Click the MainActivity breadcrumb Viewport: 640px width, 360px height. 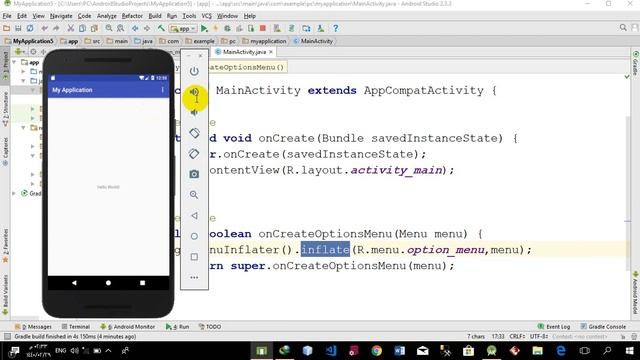click(313, 41)
